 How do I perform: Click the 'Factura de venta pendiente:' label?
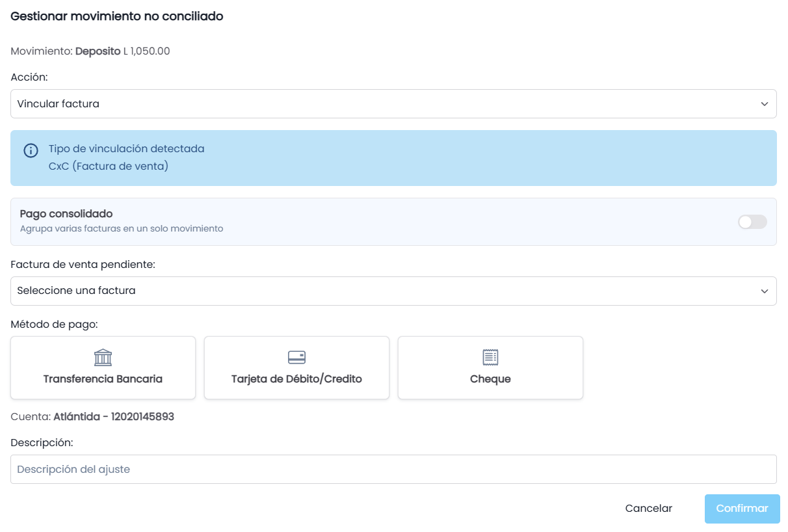pyautogui.click(x=83, y=264)
